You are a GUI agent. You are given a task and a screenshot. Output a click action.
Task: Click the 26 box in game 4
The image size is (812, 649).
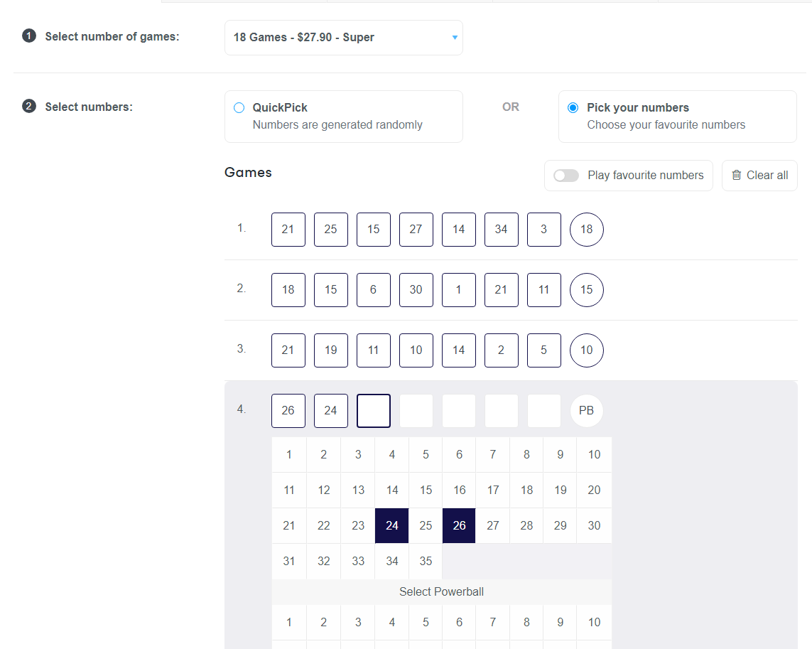point(288,411)
